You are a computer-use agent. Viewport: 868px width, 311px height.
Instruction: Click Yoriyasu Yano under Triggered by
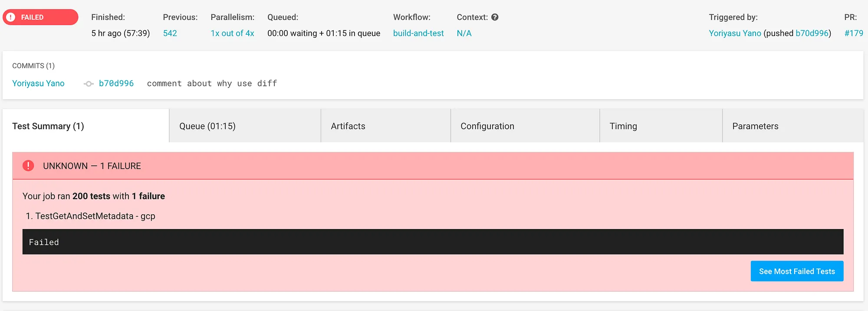[x=735, y=33]
